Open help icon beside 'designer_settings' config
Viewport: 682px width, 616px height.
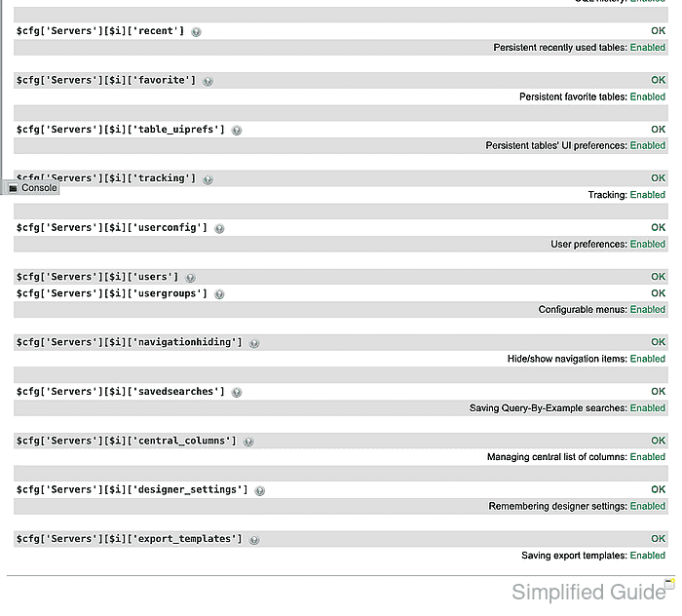[260, 490]
